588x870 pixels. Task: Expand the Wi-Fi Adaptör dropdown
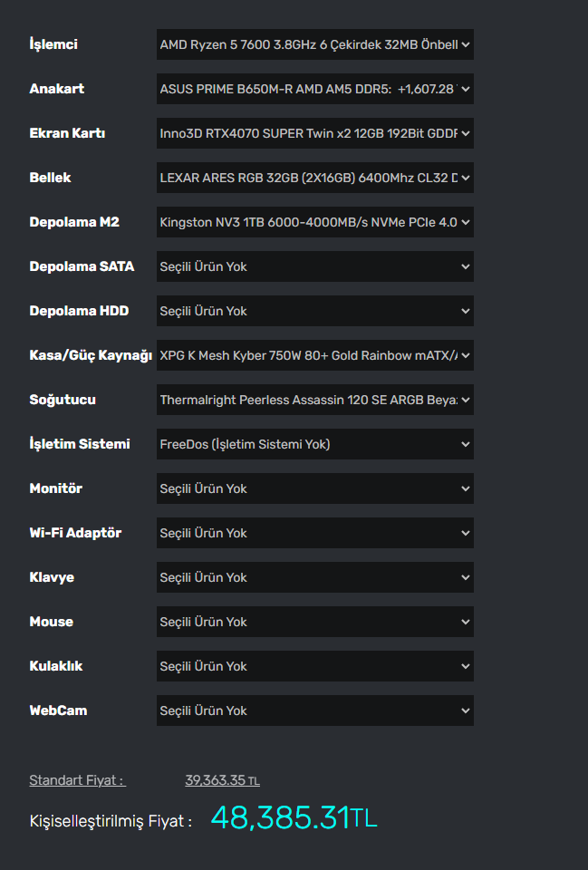coord(314,533)
